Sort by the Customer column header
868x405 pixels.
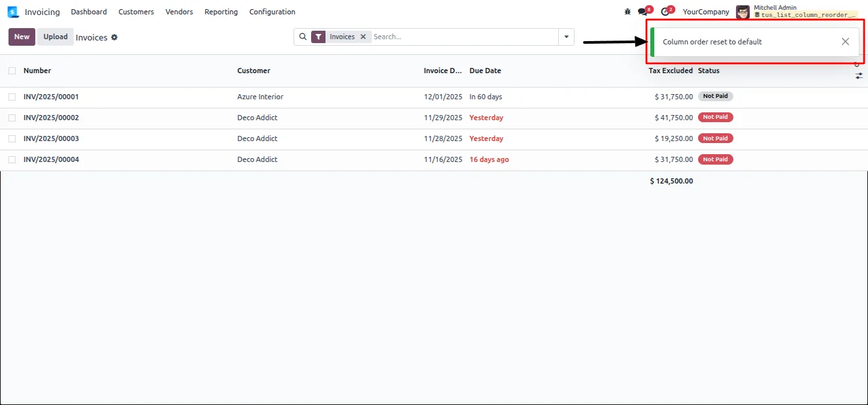(x=254, y=71)
